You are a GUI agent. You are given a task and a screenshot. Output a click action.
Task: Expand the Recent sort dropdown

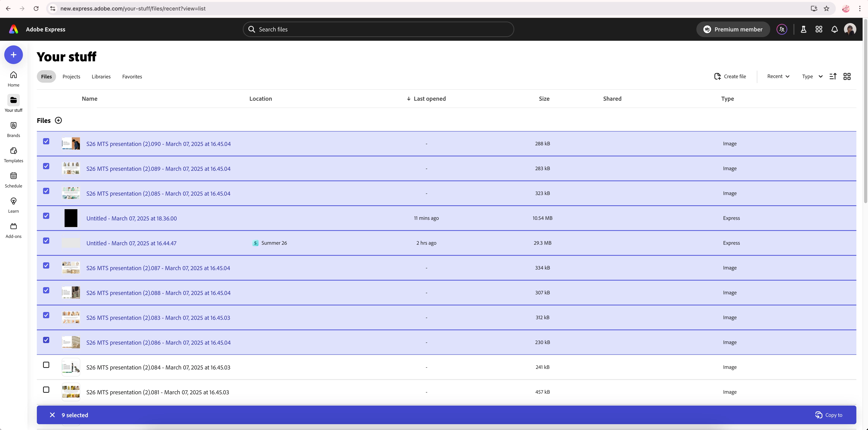778,77
